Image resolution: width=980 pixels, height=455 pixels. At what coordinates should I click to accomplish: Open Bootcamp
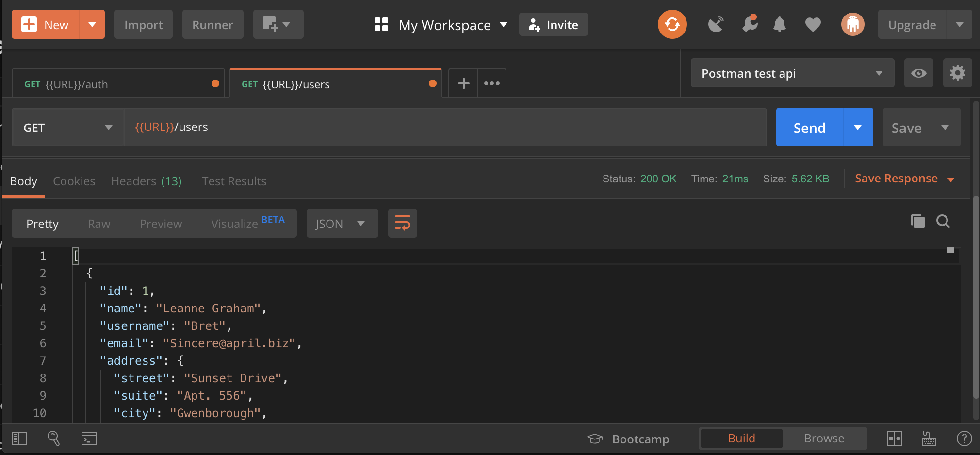(x=629, y=439)
